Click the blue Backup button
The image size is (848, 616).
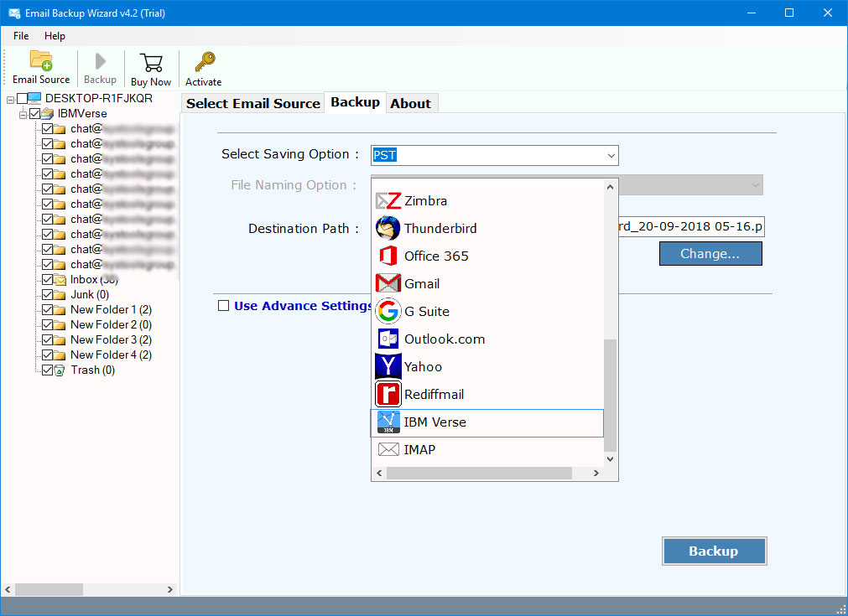(x=714, y=551)
